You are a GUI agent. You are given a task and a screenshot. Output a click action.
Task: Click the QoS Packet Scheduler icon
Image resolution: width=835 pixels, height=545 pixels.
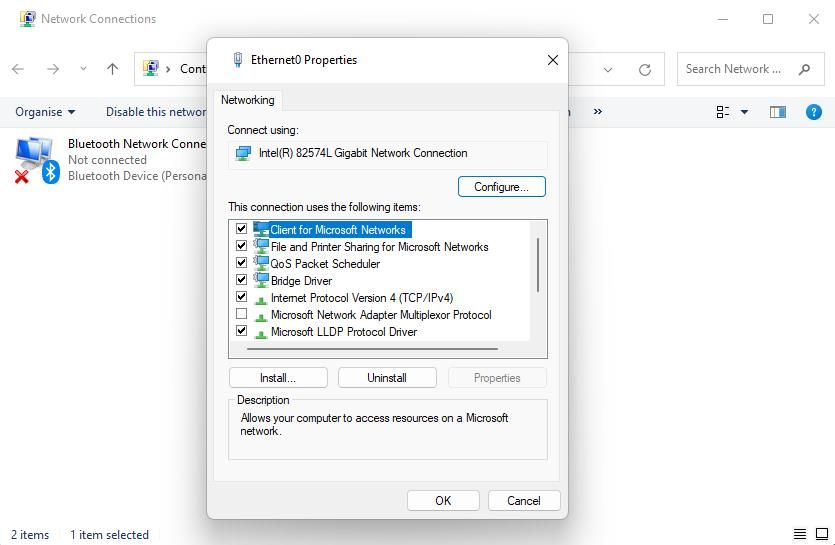[x=261, y=263]
